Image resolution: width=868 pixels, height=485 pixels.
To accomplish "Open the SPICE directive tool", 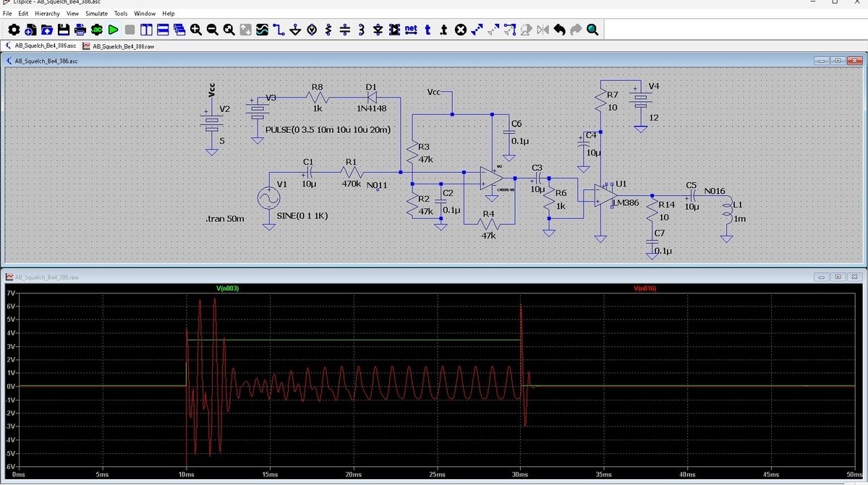I will [x=443, y=30].
